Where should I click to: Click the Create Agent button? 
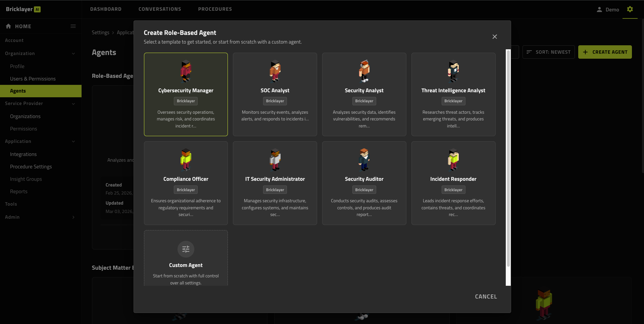[x=605, y=52]
